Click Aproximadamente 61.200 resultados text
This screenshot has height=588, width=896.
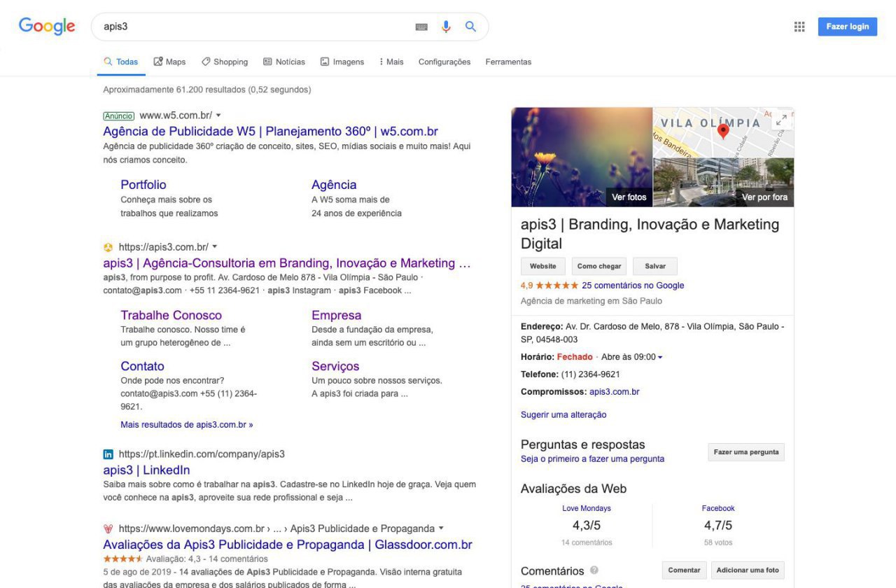pos(207,90)
